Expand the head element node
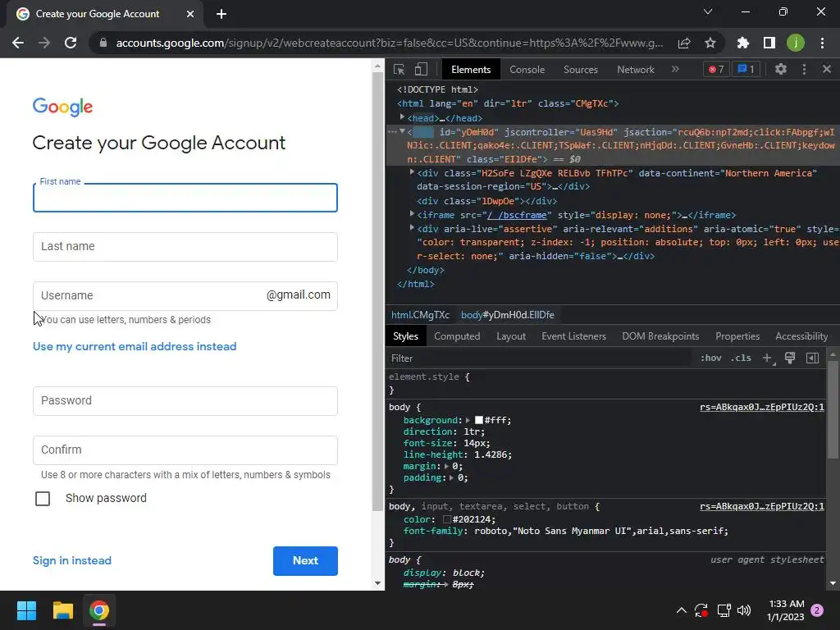 click(x=402, y=116)
